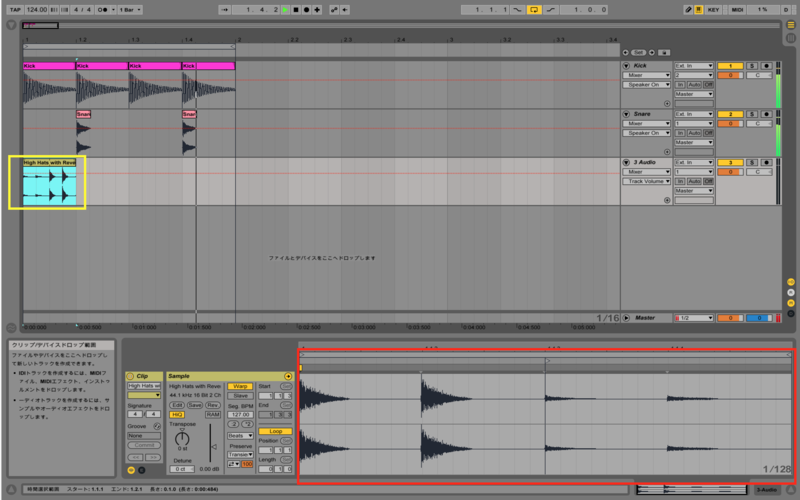This screenshot has width=800, height=500.
Task: Click the automation re-enable arrow button
Action: point(345,10)
